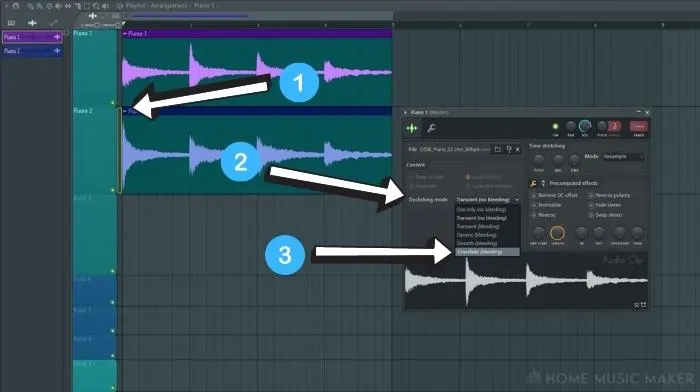This screenshot has width=700, height=392.
Task: Click the time stretching TIME knob
Action: [x=574, y=160]
